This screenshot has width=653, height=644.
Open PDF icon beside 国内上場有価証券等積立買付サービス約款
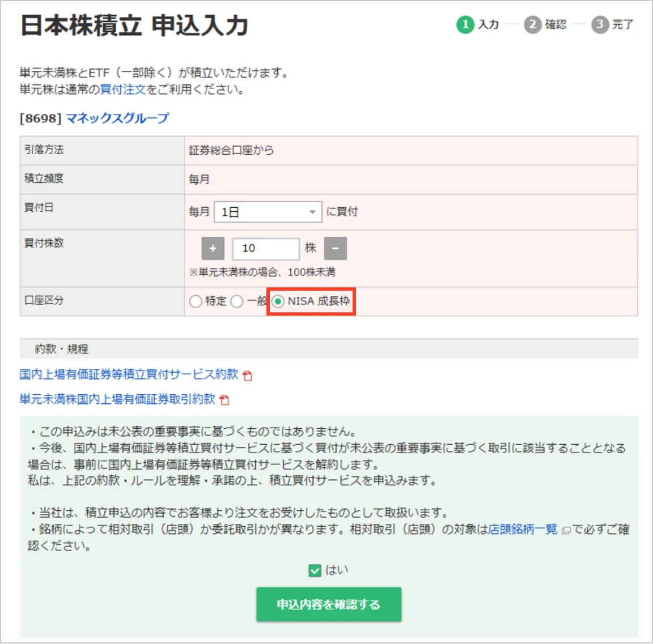pos(247,376)
